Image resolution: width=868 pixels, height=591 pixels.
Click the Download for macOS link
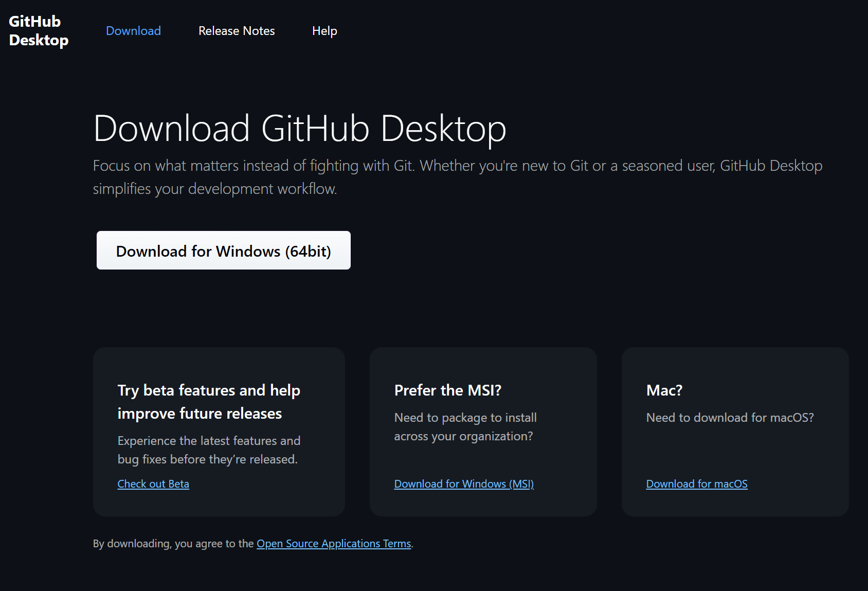tap(697, 484)
